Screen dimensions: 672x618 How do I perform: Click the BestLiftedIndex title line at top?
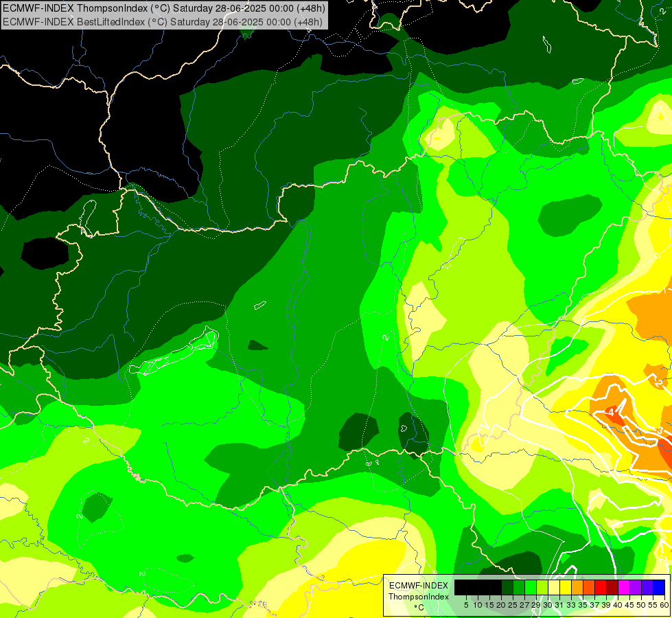pos(163,21)
